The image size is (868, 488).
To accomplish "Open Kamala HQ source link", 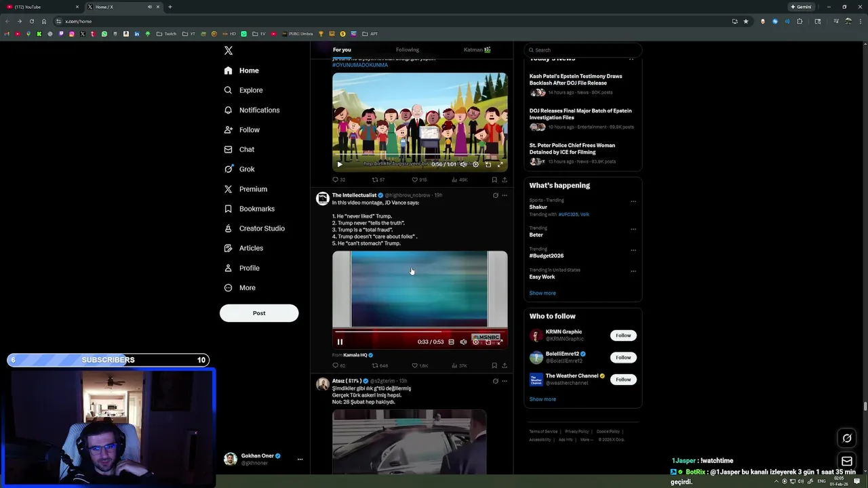I will pyautogui.click(x=355, y=355).
